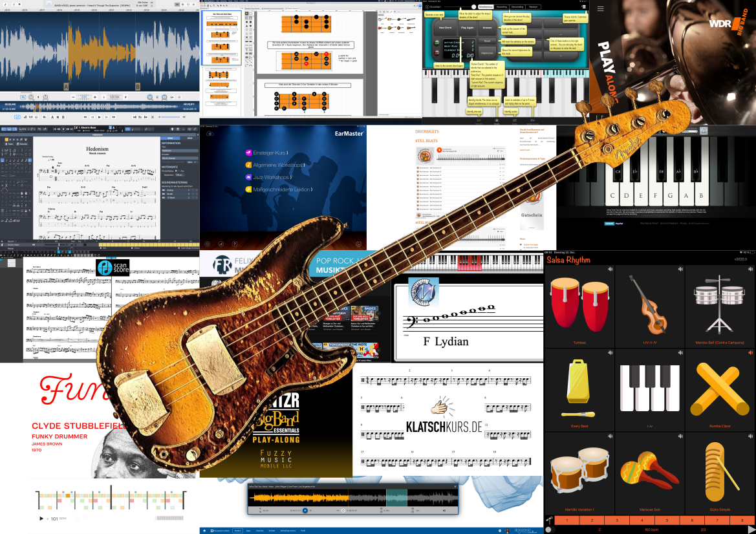Switch to the Ascending chord mode tab

coord(501,6)
